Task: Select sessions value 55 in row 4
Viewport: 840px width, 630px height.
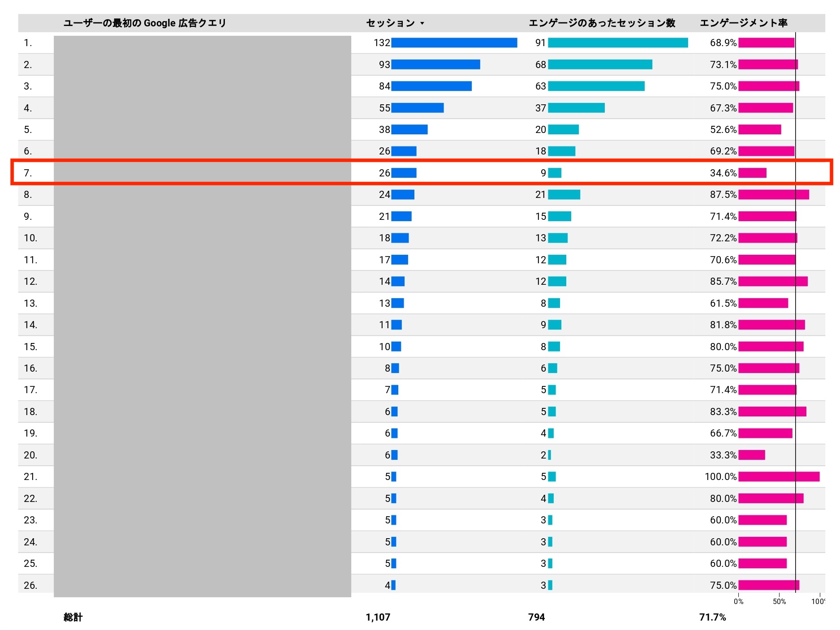Action: [x=384, y=108]
